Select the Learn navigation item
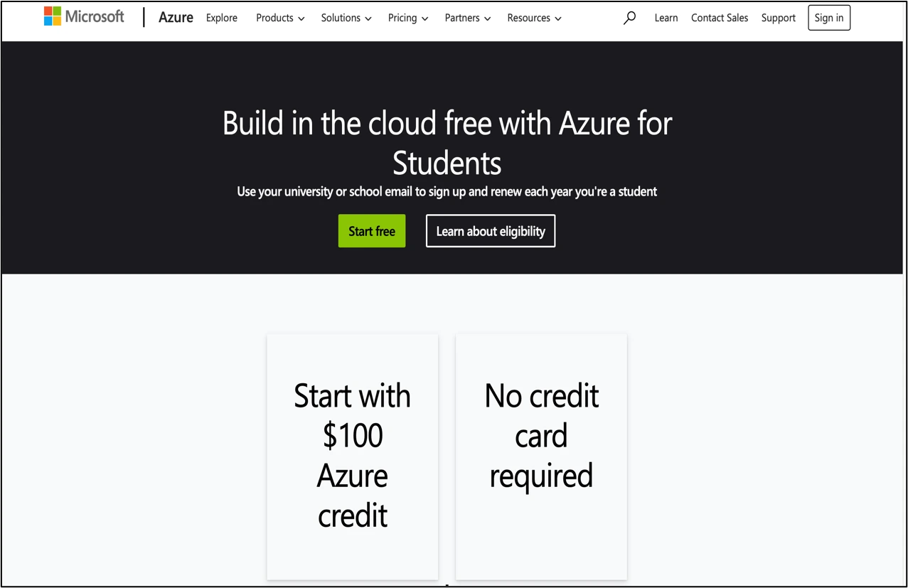This screenshot has width=908, height=588. [x=666, y=18]
